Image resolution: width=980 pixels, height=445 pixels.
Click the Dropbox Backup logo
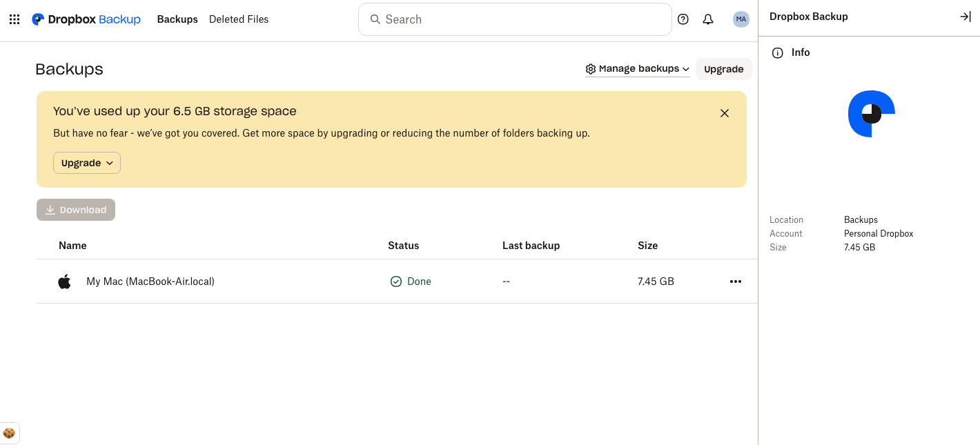pos(86,19)
